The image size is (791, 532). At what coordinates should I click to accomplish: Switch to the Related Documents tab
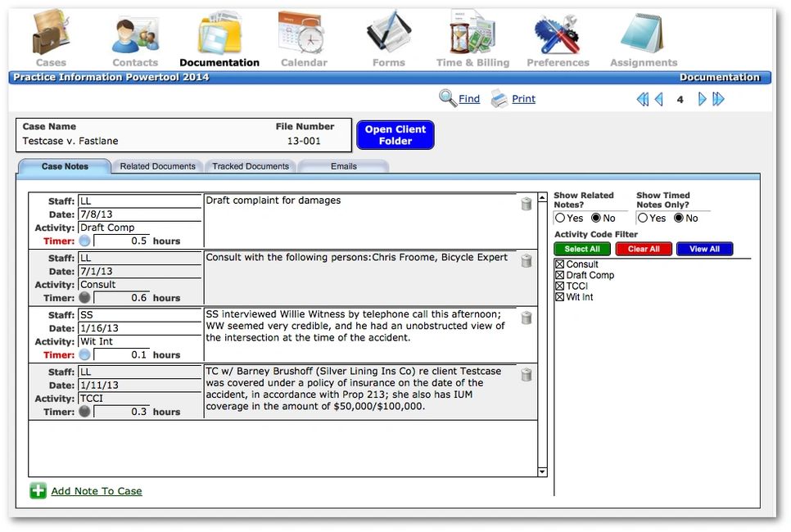(157, 166)
